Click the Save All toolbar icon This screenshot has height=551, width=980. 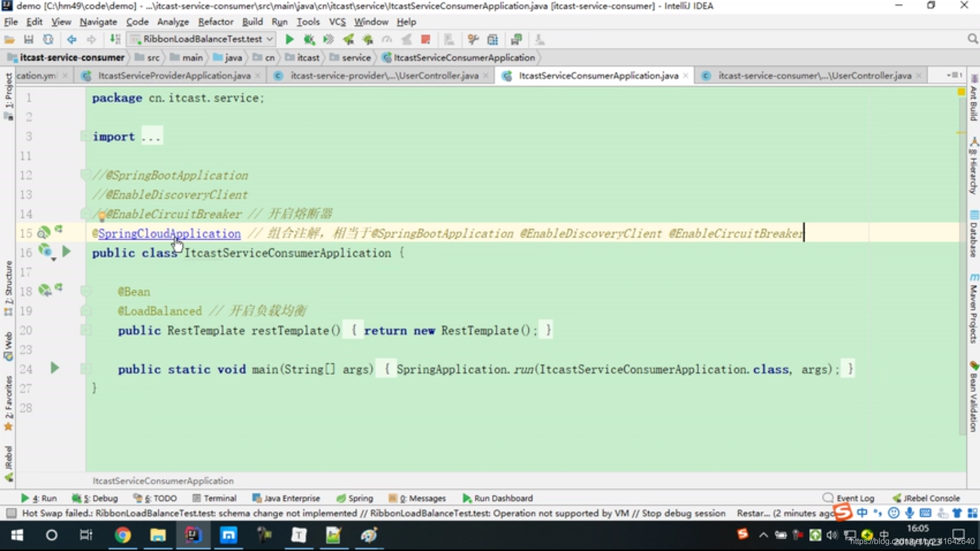point(29,39)
